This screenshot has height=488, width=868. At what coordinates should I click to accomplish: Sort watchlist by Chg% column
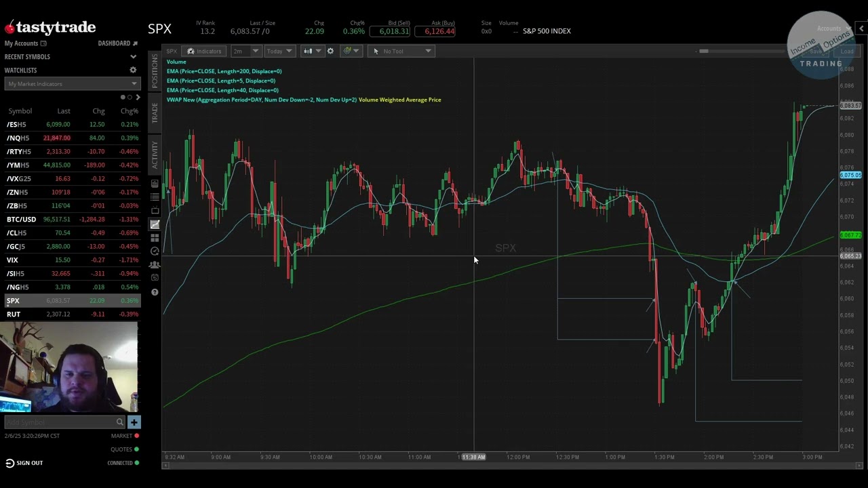pos(129,111)
